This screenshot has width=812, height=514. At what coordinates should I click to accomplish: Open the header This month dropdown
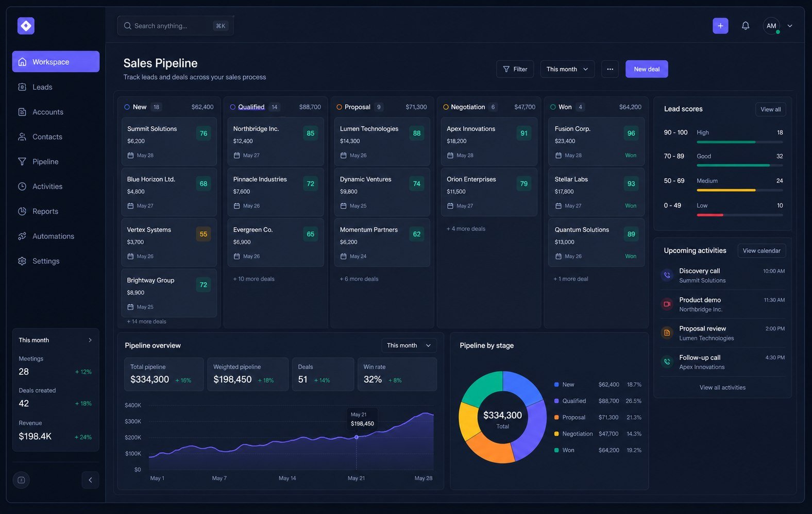coord(567,69)
